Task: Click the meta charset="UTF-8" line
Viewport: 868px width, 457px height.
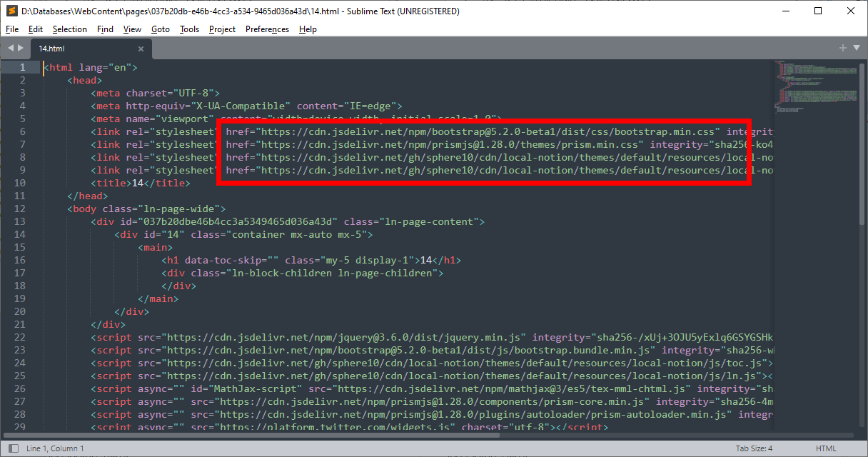Action: (155, 93)
